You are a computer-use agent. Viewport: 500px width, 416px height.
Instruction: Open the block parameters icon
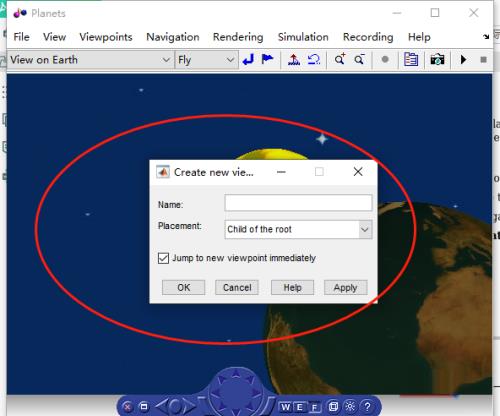(411, 60)
